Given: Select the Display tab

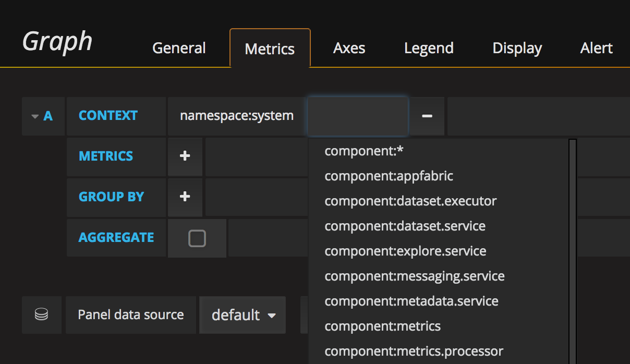Looking at the screenshot, I should click(517, 48).
